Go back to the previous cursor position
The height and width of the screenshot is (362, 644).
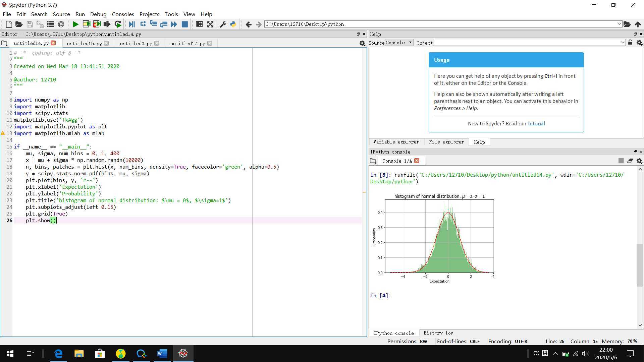pos(248,24)
